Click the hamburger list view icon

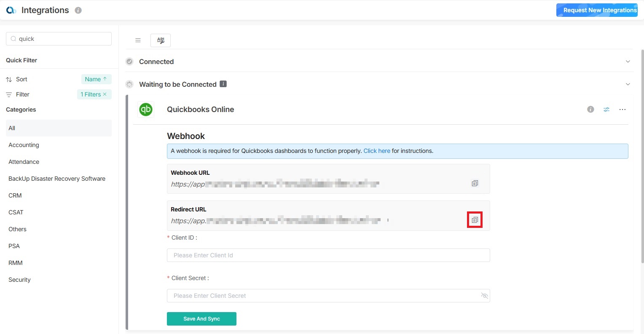[138, 40]
